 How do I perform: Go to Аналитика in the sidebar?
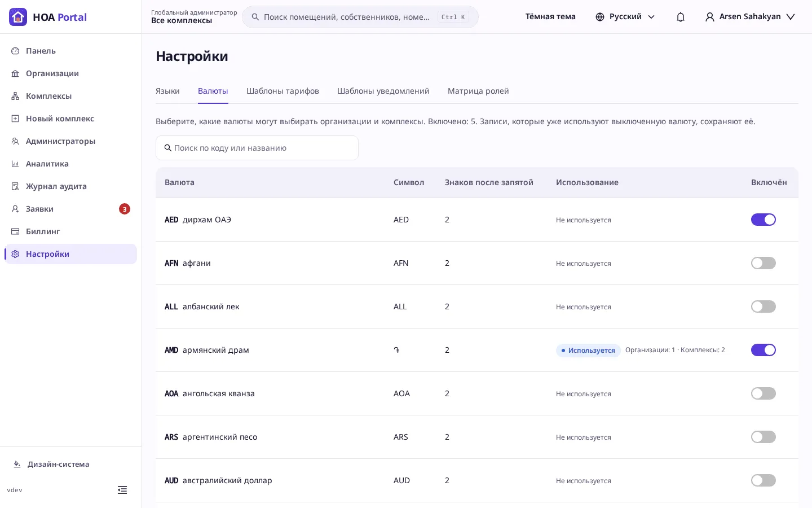pos(70,164)
